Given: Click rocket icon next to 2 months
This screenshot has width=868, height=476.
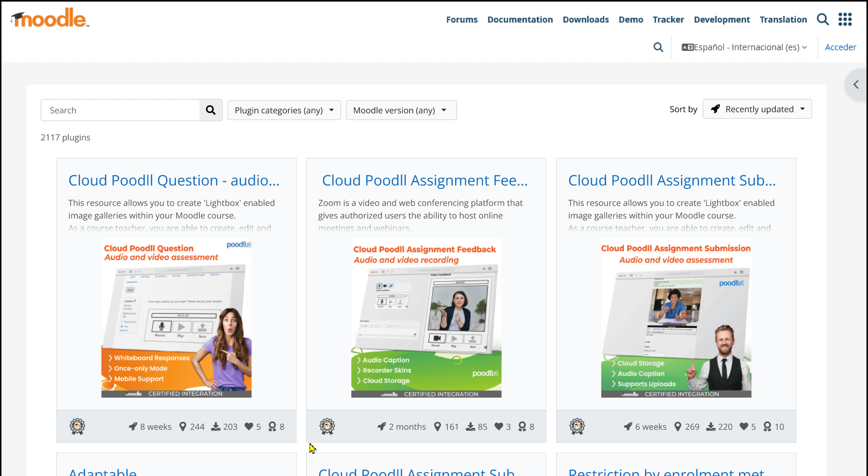Looking at the screenshot, I should click(382, 426).
